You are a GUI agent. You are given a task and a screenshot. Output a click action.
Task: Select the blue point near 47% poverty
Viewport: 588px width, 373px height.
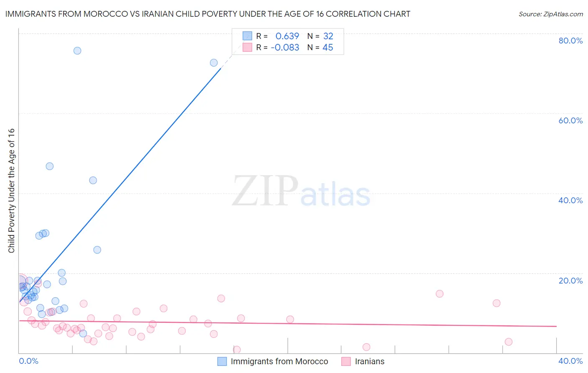click(50, 166)
